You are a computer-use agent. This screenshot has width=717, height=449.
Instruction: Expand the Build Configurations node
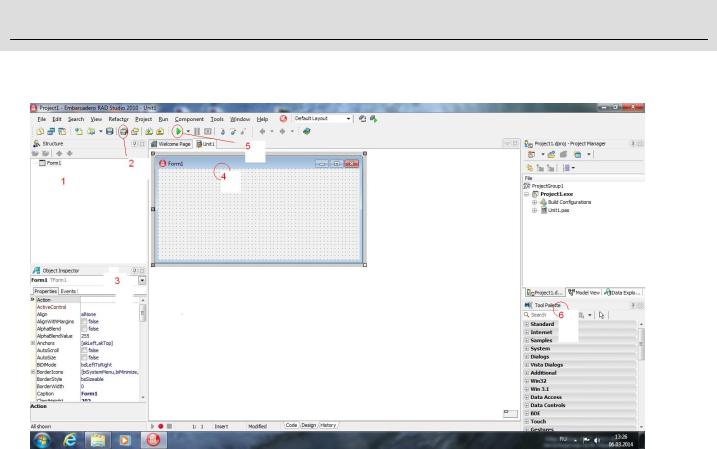(534, 202)
